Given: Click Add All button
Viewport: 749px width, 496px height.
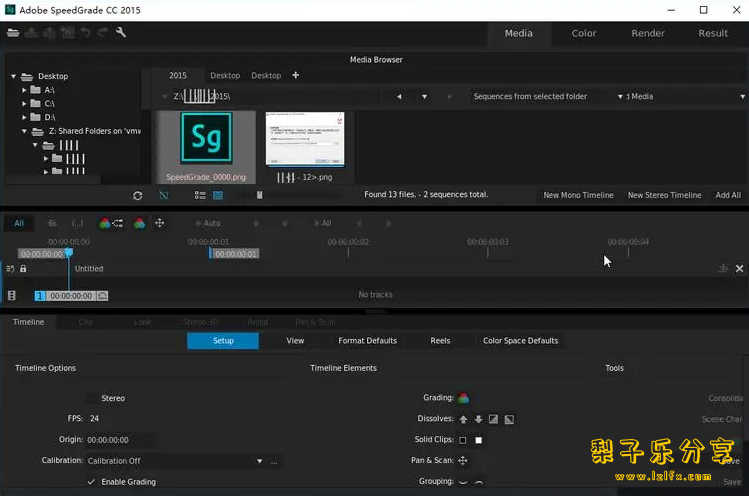Looking at the screenshot, I should tap(728, 195).
